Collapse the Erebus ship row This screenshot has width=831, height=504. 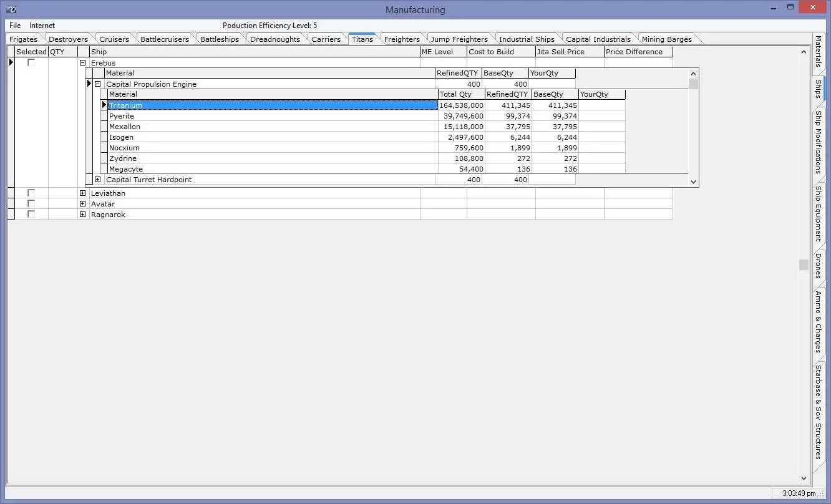(x=82, y=63)
